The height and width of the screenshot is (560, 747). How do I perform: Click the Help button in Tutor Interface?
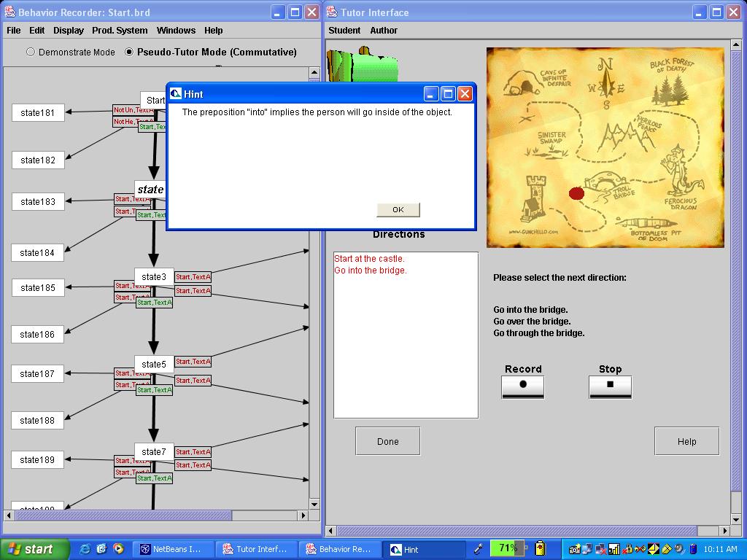coord(686,441)
